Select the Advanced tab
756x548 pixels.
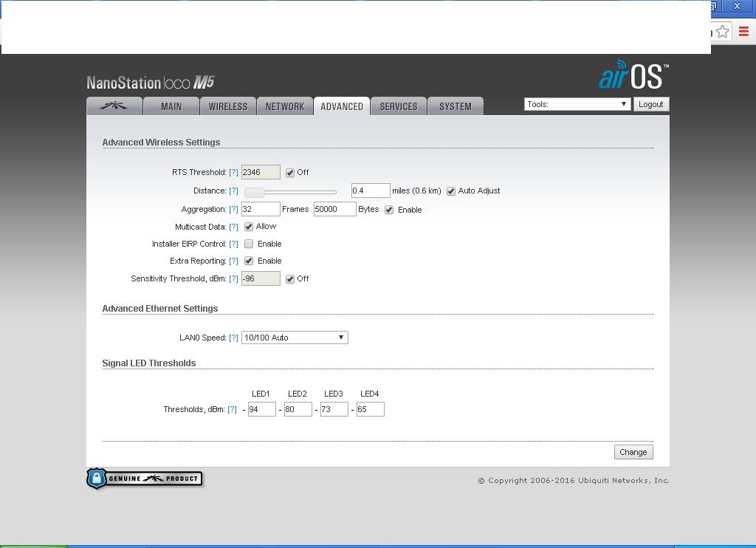pyautogui.click(x=342, y=106)
